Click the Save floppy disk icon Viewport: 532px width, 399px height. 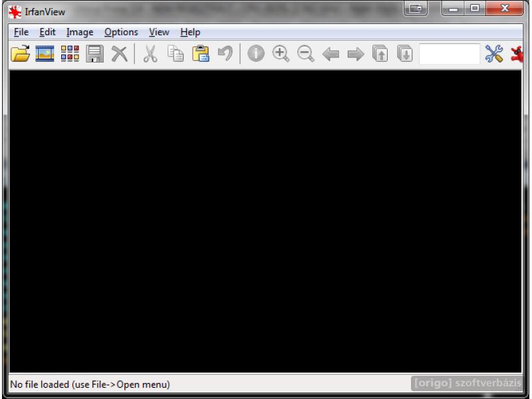click(94, 54)
